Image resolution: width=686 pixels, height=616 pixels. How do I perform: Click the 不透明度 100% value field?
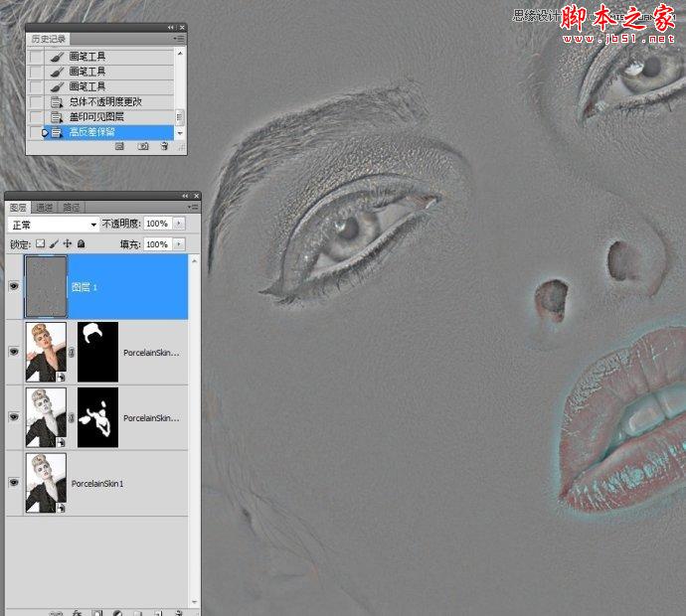[158, 224]
